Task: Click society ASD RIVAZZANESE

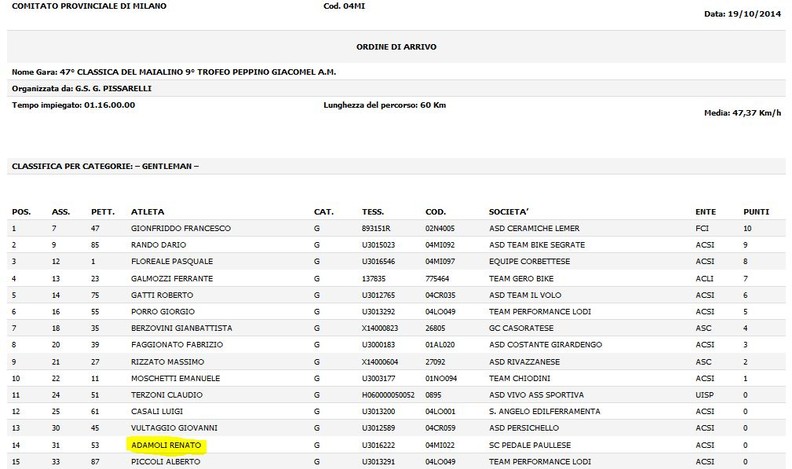Action: coord(524,362)
